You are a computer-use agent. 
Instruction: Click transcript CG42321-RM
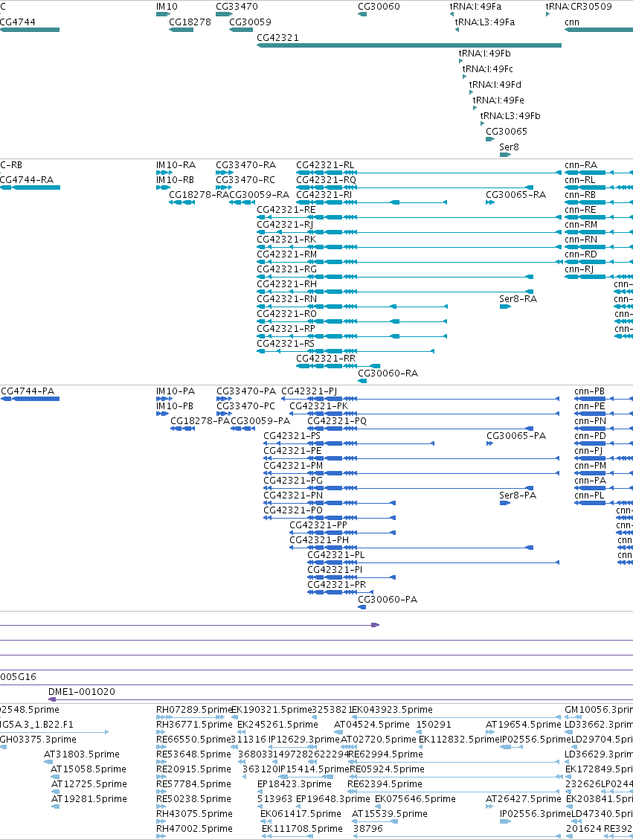[286, 254]
